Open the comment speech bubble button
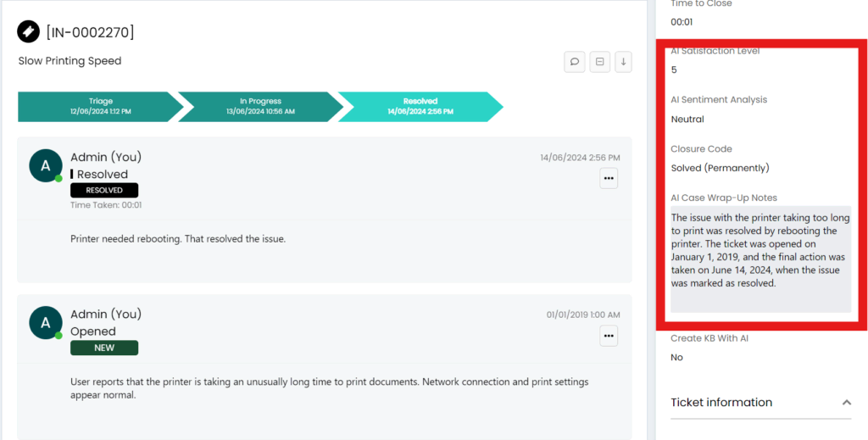Image resolution: width=868 pixels, height=440 pixels. click(x=575, y=62)
